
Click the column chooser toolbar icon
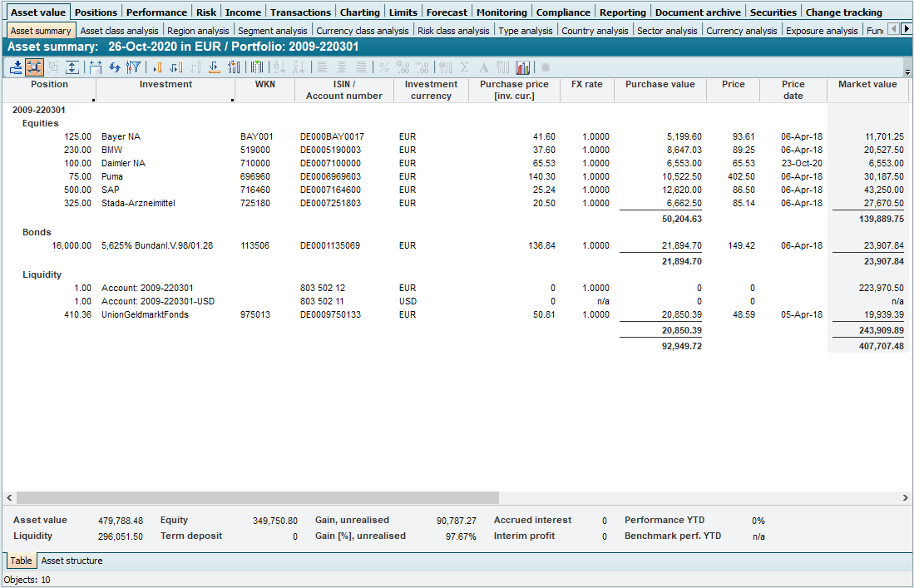[x=258, y=67]
